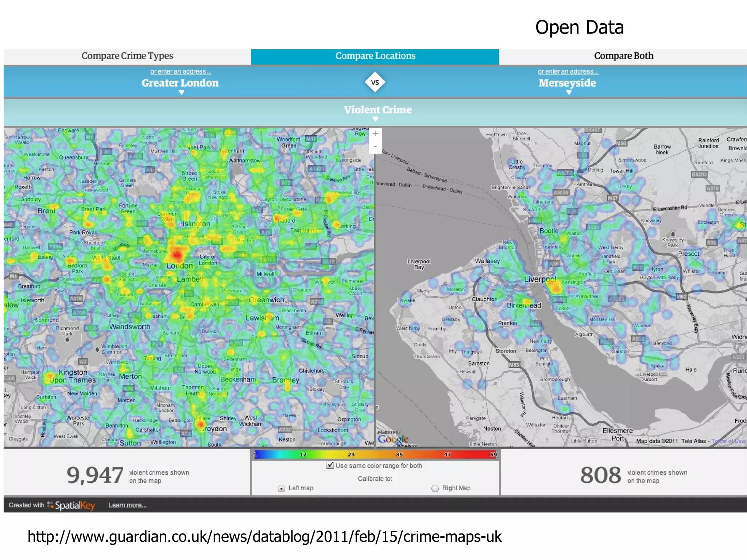The width and height of the screenshot is (747, 560).
Task: Open the 'Learn more...' link in footer
Action: (127, 505)
